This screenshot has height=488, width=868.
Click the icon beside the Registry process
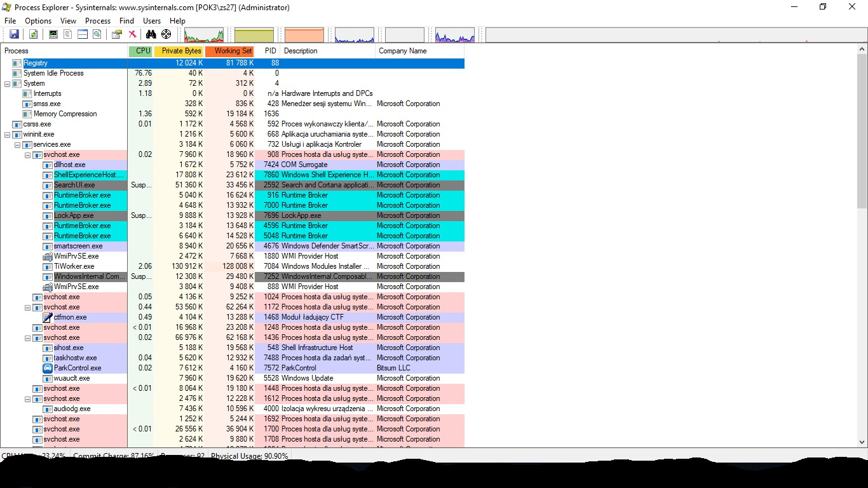point(17,63)
